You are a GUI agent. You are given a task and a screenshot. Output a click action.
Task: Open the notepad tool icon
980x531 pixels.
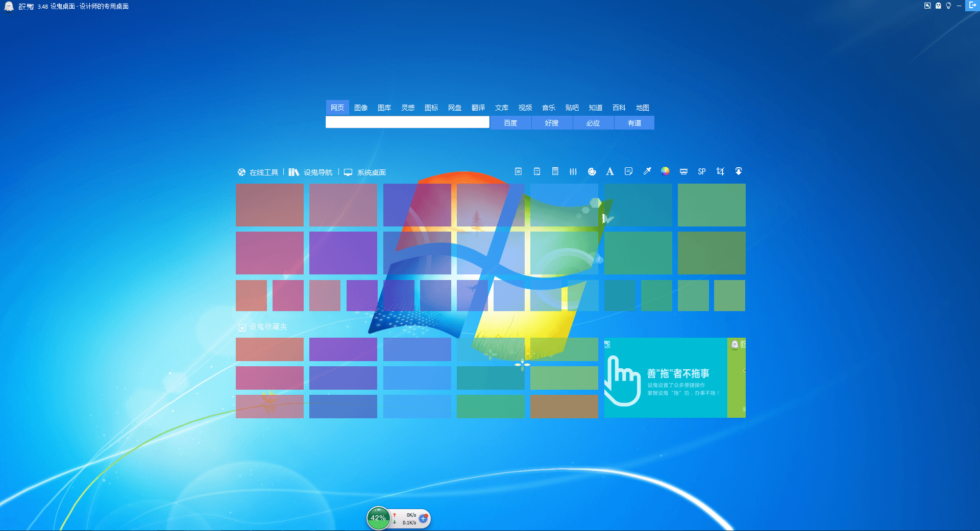point(518,171)
